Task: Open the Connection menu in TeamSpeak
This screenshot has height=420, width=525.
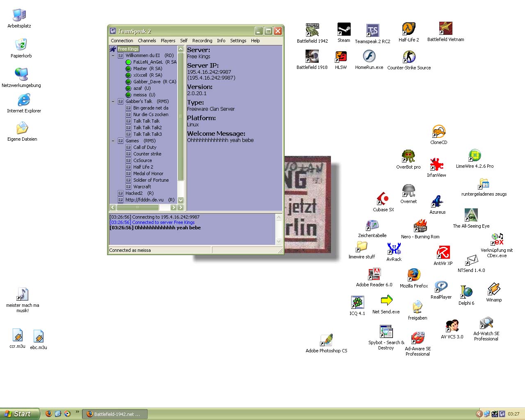Action: coord(122,41)
